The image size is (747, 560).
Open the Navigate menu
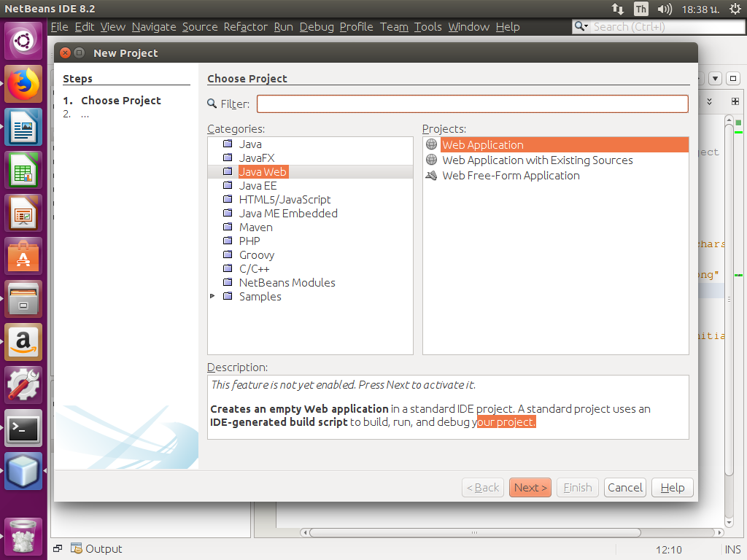(x=154, y=27)
